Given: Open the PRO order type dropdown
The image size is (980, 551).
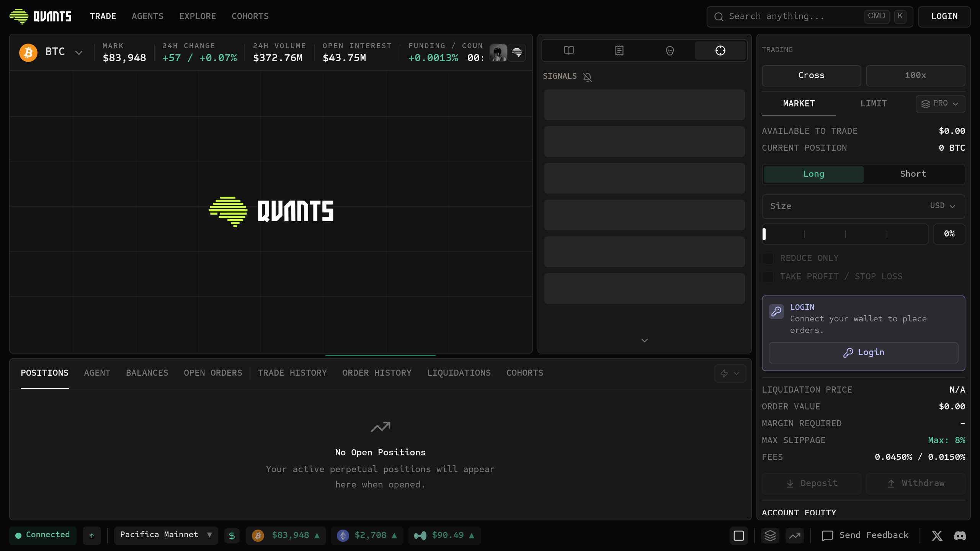Looking at the screenshot, I should [x=941, y=104].
